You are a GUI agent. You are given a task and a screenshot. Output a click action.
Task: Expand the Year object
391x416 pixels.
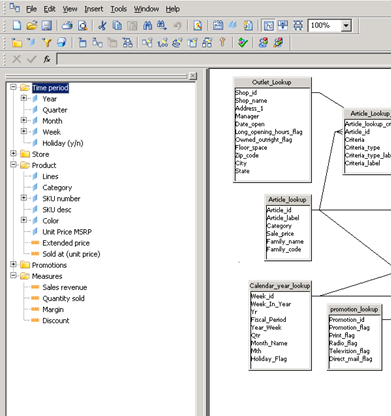[24, 98]
